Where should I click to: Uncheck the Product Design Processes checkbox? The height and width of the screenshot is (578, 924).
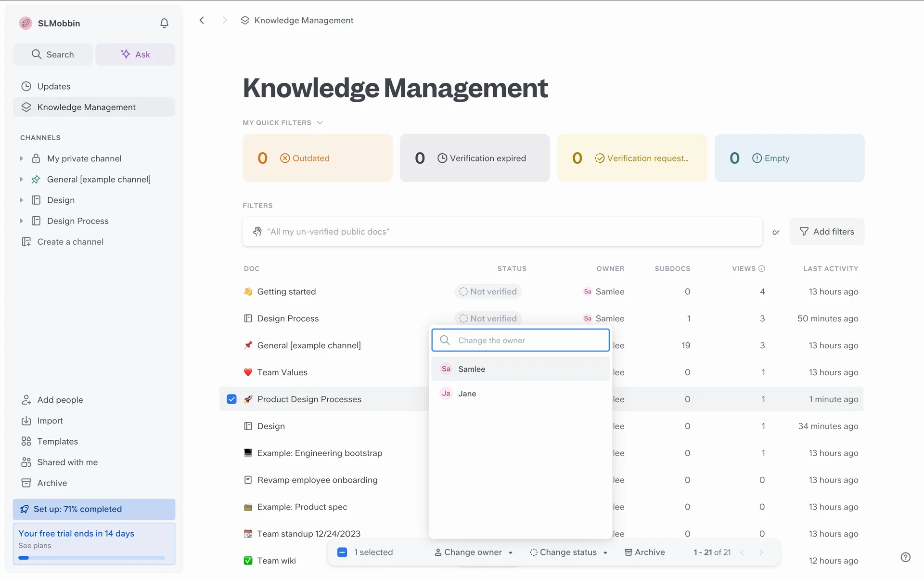pyautogui.click(x=231, y=399)
